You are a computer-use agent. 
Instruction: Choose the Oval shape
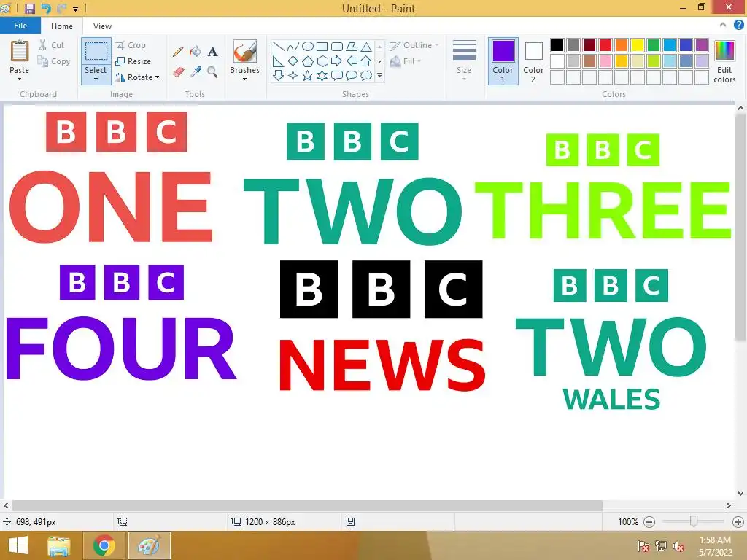pos(308,47)
